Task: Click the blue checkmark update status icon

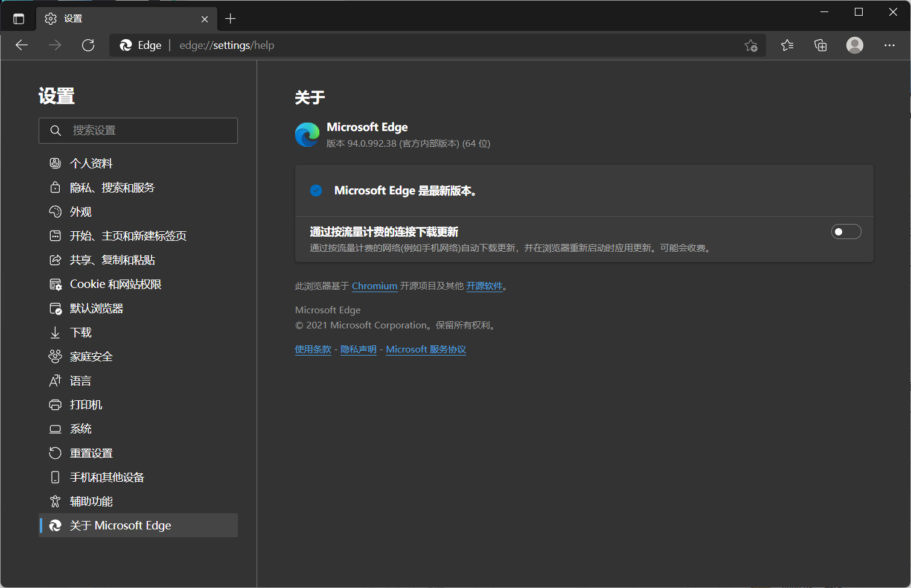Action: 316,191
